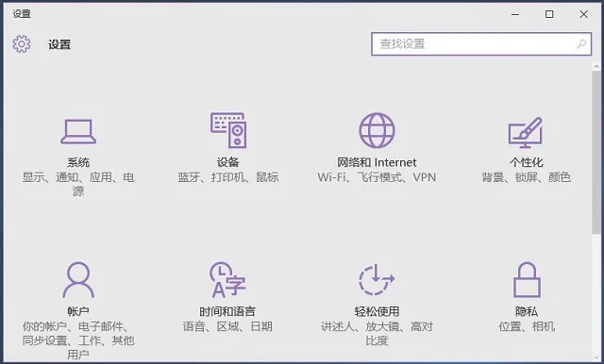Open the 帐户 person icon

click(78, 280)
